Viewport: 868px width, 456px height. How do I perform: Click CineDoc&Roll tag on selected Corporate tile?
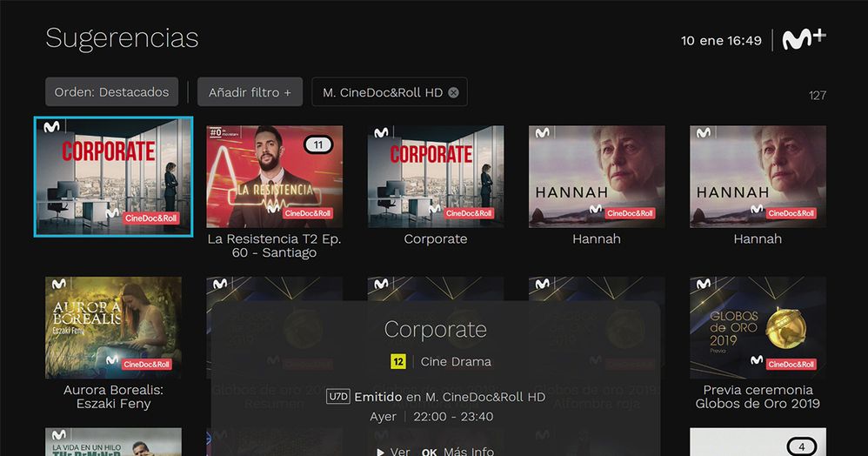150,218
